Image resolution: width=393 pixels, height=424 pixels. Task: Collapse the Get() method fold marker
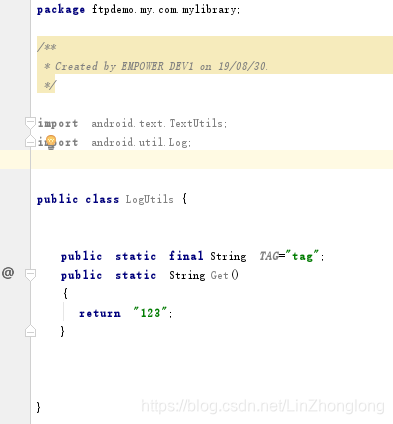click(x=30, y=275)
